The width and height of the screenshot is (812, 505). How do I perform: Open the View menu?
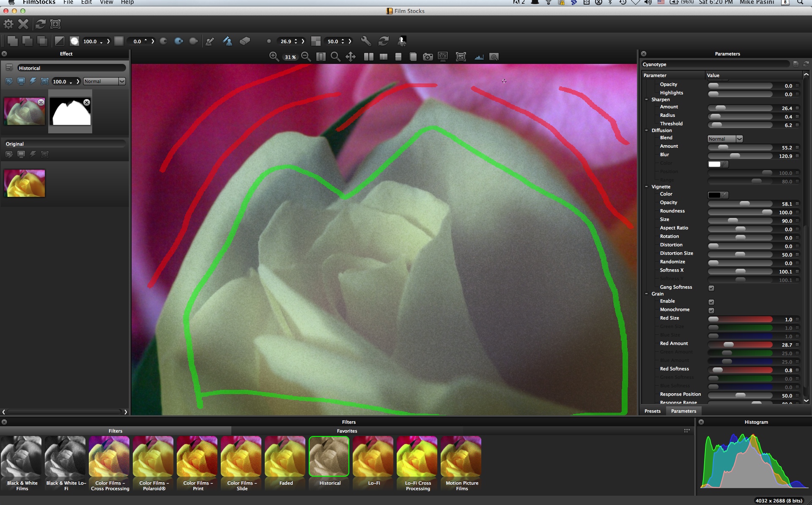tap(106, 2)
